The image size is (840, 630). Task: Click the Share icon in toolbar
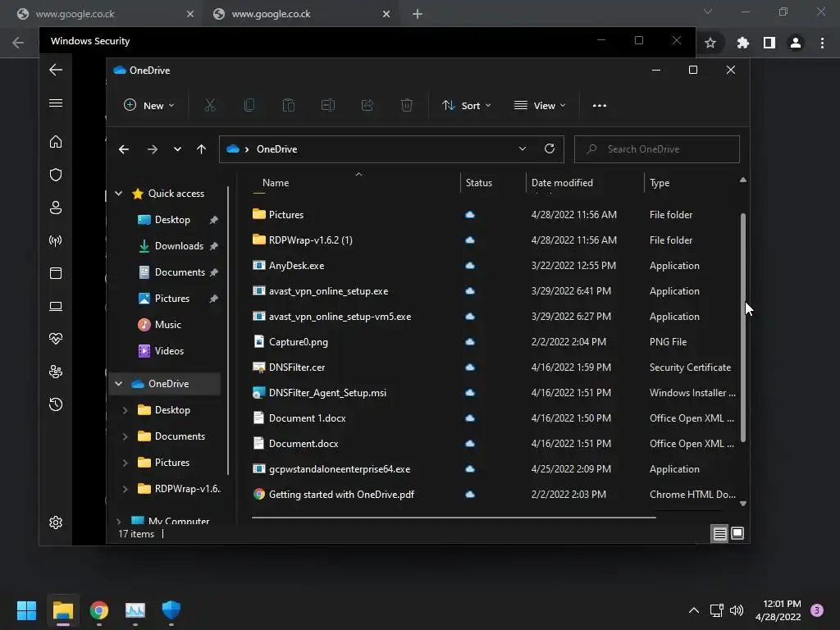367,106
